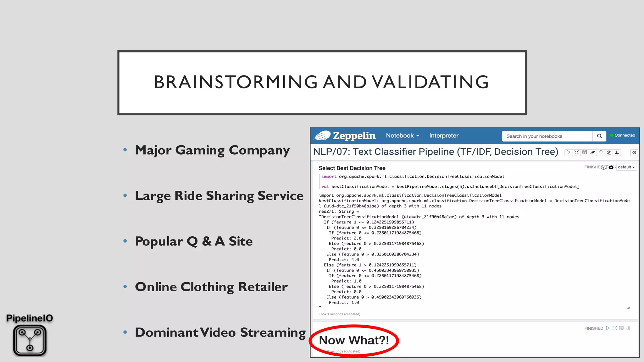The height and width of the screenshot is (362, 644).
Task: Remove the note with the trash icon
Action: tap(601, 152)
